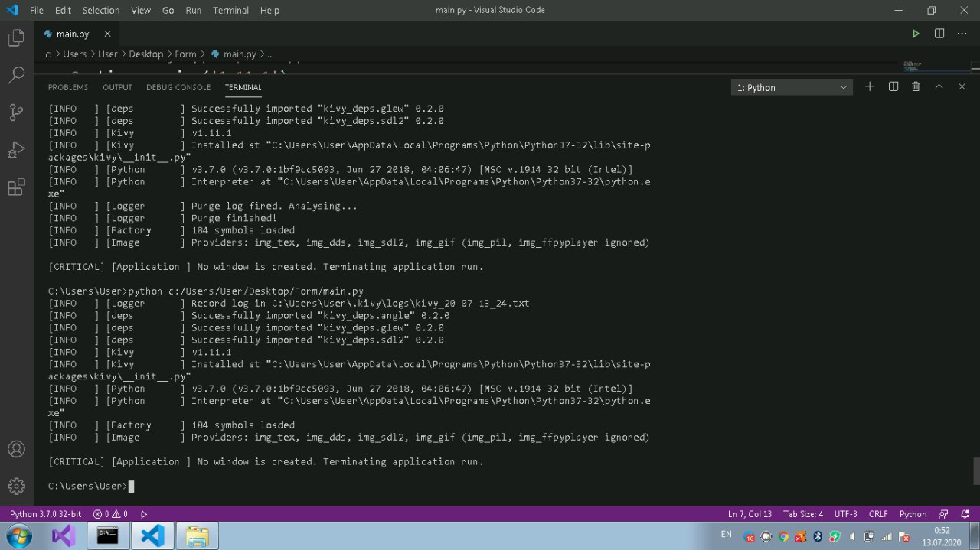This screenshot has height=550, width=980.
Task: Click the EN language indicator in taskbar
Action: click(x=726, y=534)
